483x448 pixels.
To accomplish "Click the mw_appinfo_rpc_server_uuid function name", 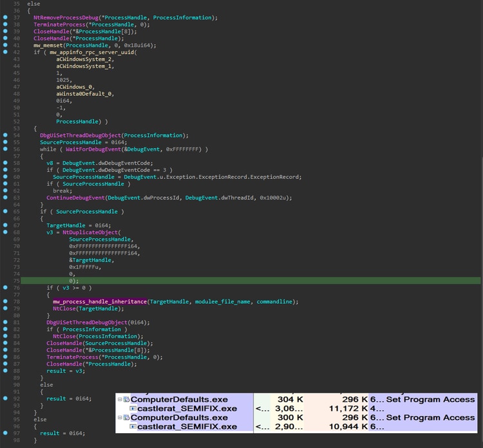I will point(84,52).
